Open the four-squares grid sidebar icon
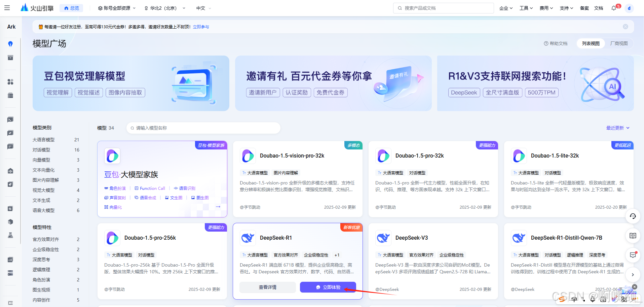 click(10, 82)
